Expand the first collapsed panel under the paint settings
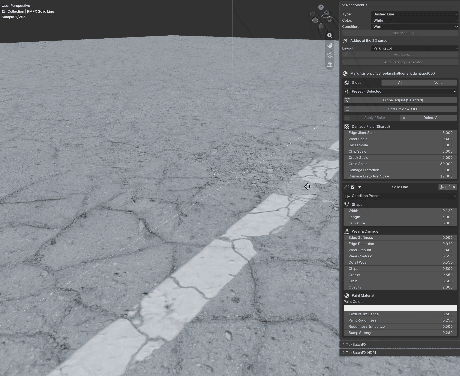Image resolution: width=460 pixels, height=376 pixels. pos(399,344)
